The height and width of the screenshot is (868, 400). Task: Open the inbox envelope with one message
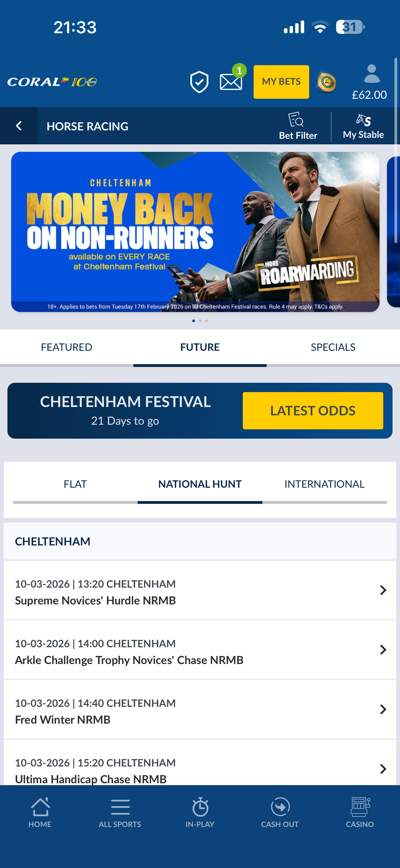[x=231, y=82]
